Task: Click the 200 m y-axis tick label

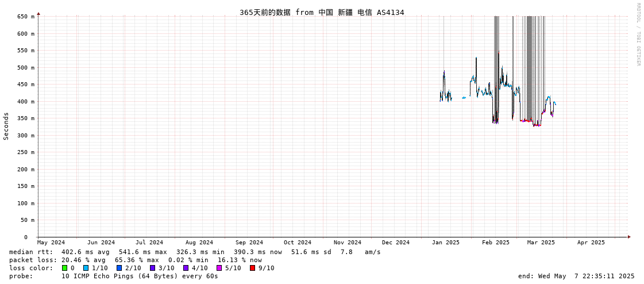Action: click(26, 170)
